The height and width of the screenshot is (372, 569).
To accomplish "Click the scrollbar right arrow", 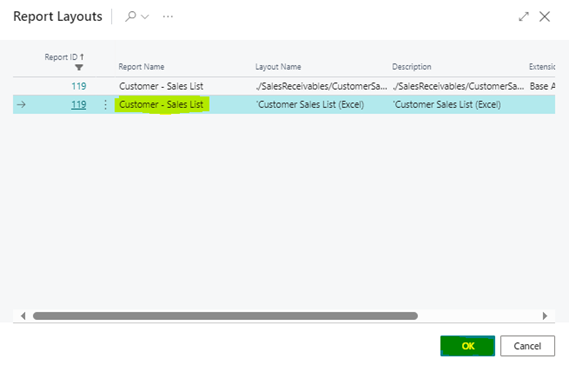I will (545, 316).
